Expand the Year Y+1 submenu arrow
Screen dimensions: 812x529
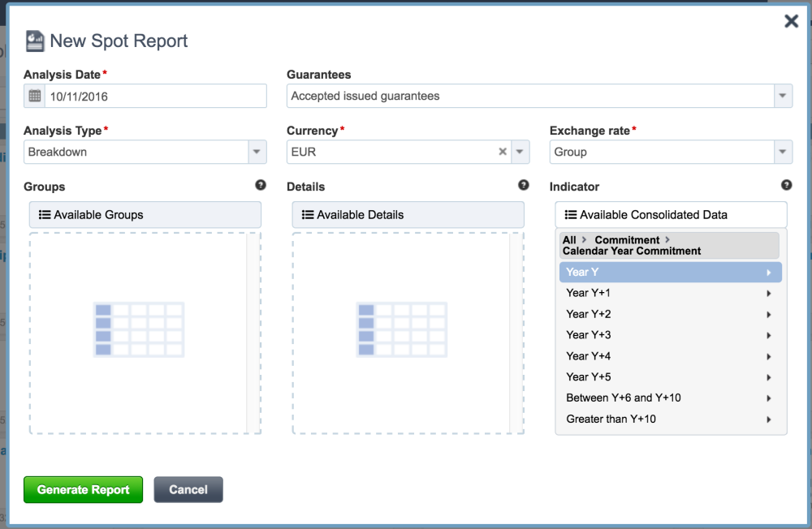(769, 294)
